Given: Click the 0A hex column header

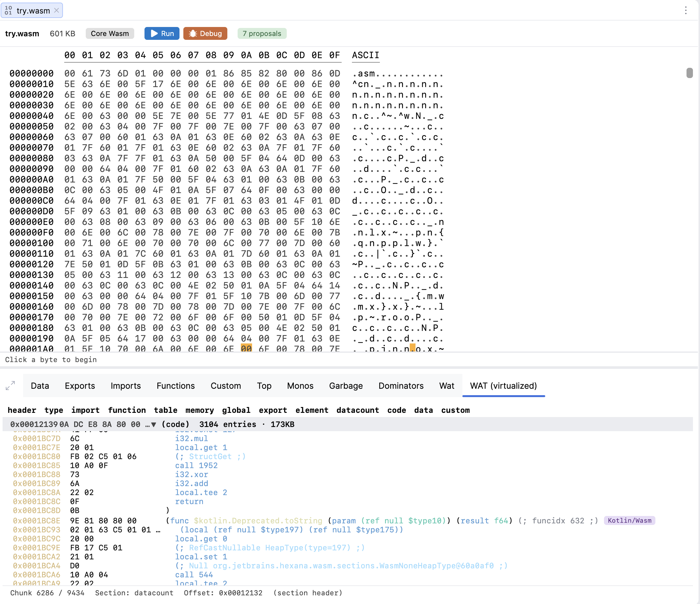Looking at the screenshot, I should pyautogui.click(x=246, y=55).
